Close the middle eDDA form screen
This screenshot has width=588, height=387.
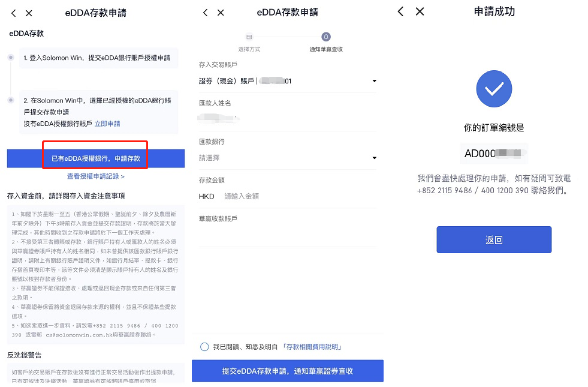pyautogui.click(x=221, y=13)
